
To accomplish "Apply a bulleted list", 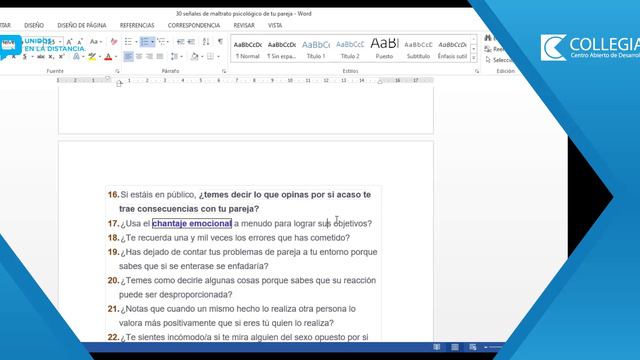I will tap(128, 42).
